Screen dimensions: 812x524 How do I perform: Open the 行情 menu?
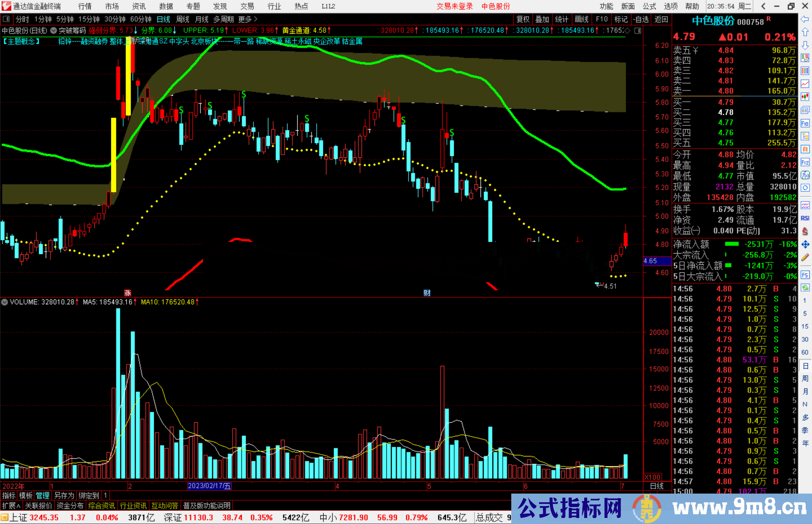tap(85, 6)
